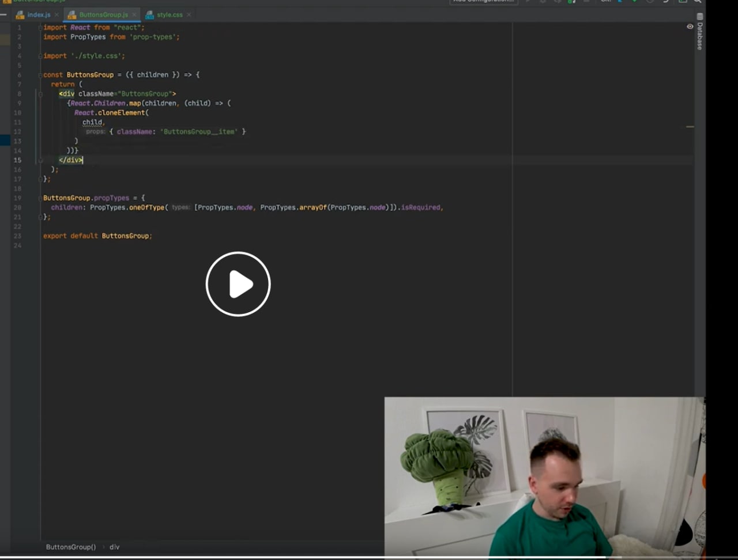This screenshot has width=738, height=560.
Task: Click export default keywords on line 23
Action: point(70,236)
